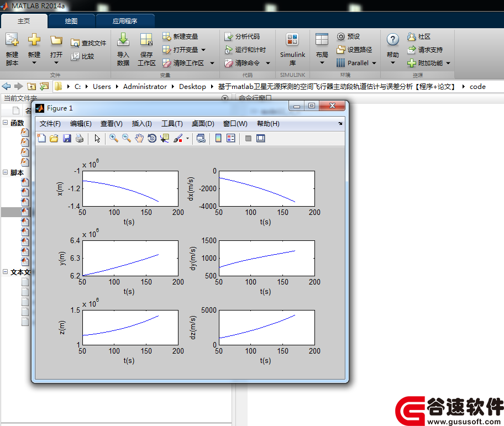Open the Current Folder panel actions dropdown
The image size is (504, 426).
(x=225, y=98)
